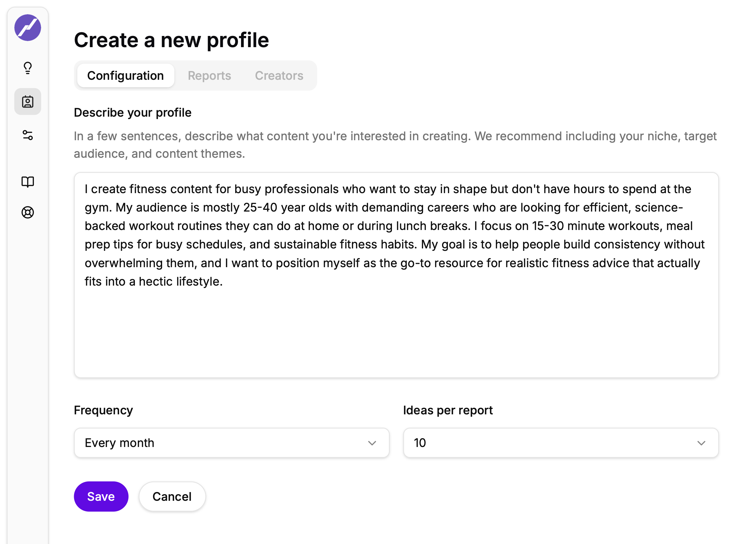The image size is (756, 544).
Task: Expand the Frequency dropdown chevron
Action: [x=372, y=443]
